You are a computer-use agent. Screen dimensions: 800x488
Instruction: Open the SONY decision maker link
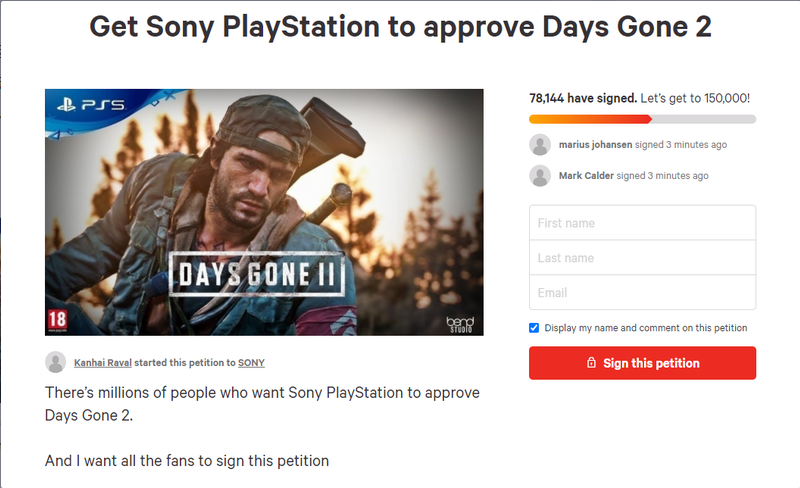251,362
